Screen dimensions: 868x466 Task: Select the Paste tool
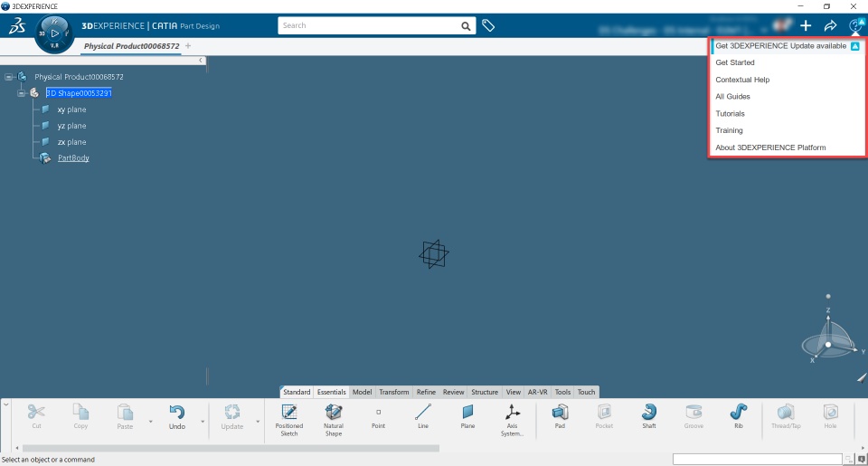click(x=125, y=416)
